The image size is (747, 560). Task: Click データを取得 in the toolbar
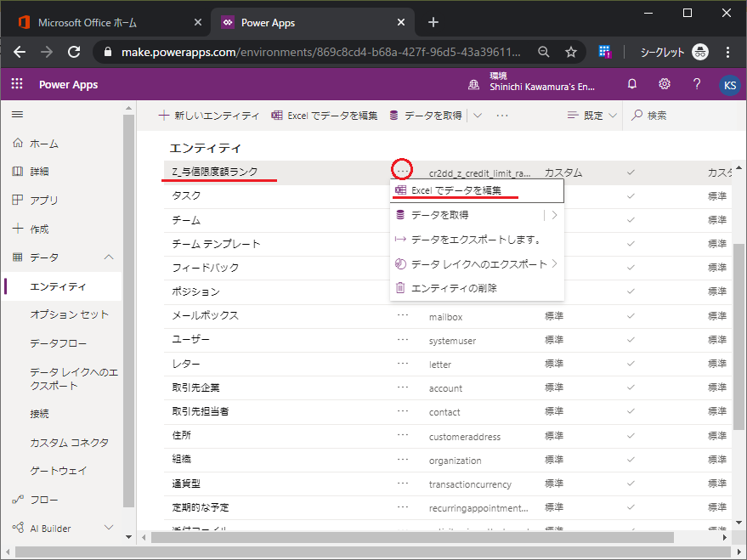point(426,116)
